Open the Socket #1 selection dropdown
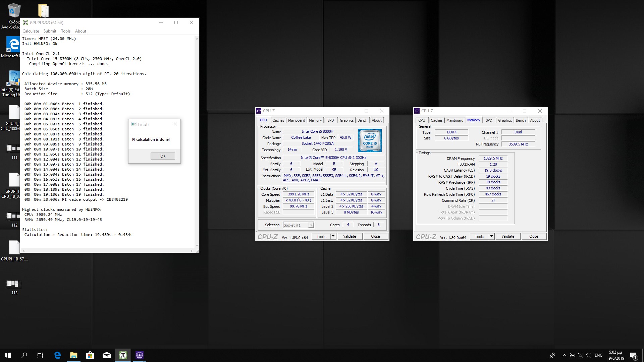 pos(298,225)
